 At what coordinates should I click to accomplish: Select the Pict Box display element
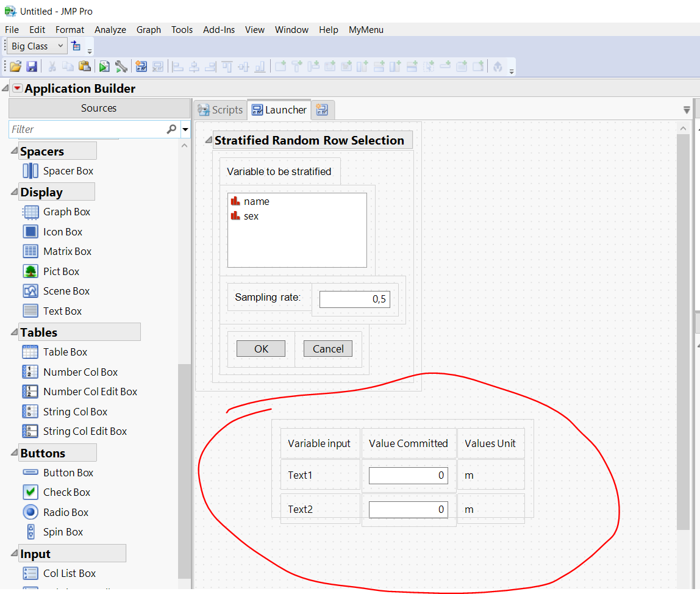(60, 271)
